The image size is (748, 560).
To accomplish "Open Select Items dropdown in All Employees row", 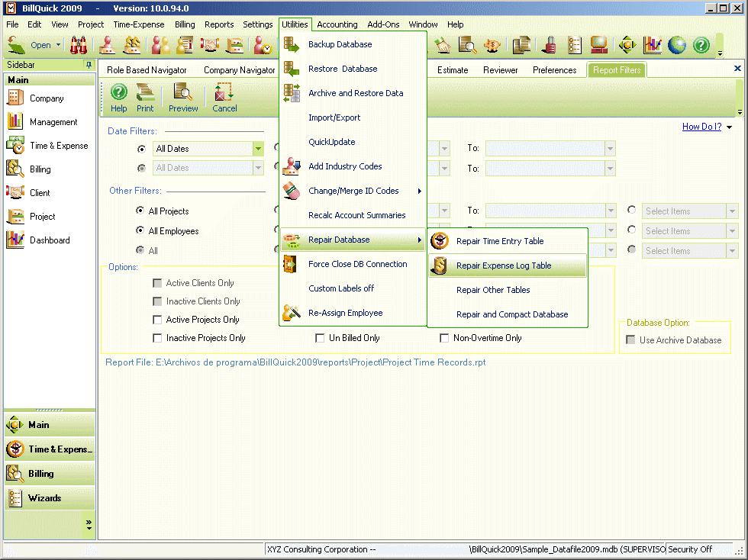I will [x=732, y=231].
